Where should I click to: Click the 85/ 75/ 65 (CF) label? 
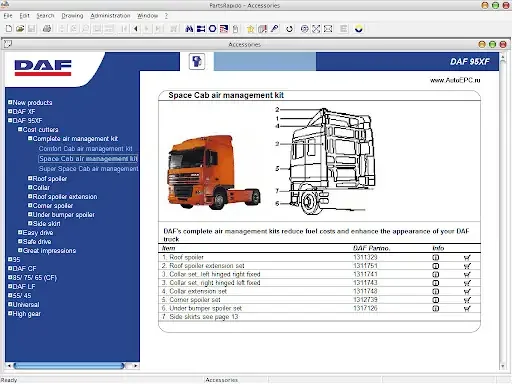(x=35, y=278)
